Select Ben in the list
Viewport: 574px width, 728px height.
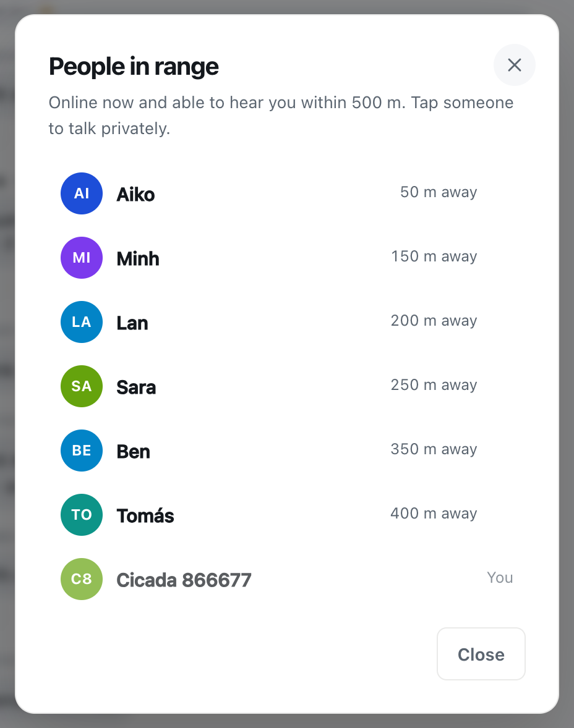tap(287, 451)
